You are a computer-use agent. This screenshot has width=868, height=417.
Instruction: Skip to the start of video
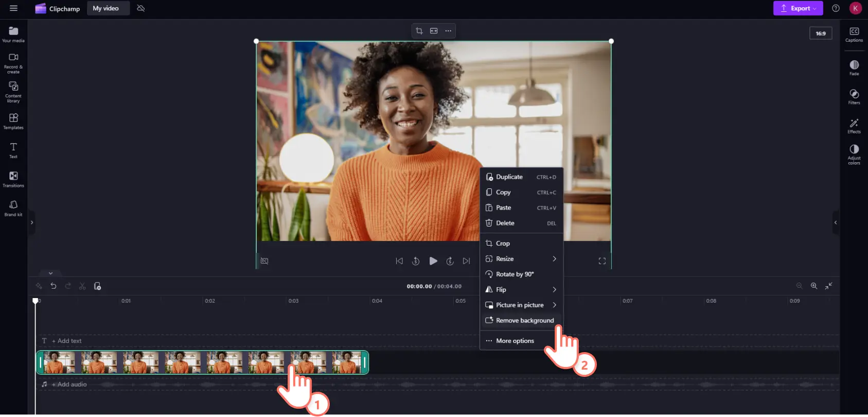click(399, 261)
